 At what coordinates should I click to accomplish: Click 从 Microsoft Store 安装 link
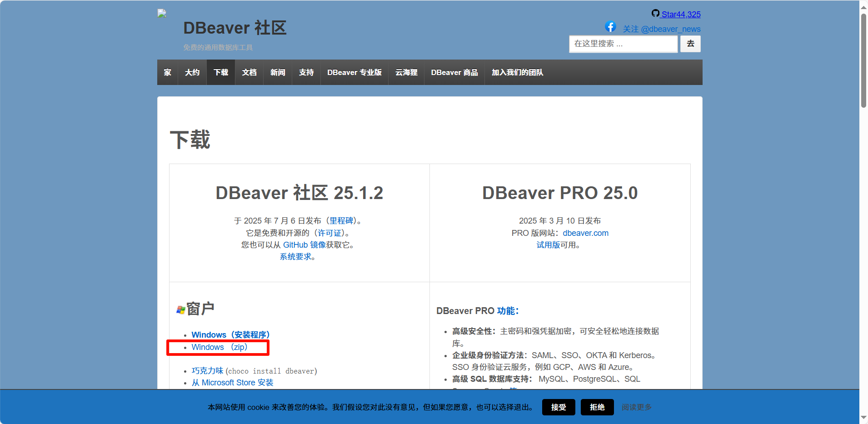[x=233, y=383]
